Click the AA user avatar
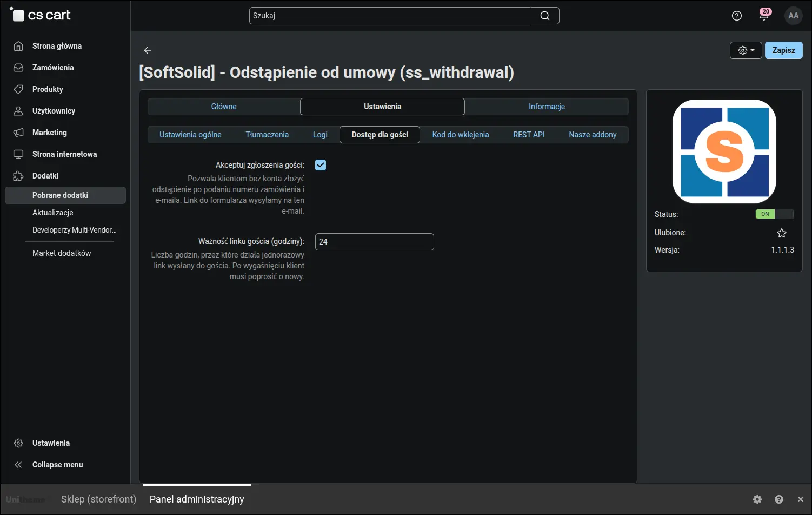812x515 pixels. click(x=793, y=16)
